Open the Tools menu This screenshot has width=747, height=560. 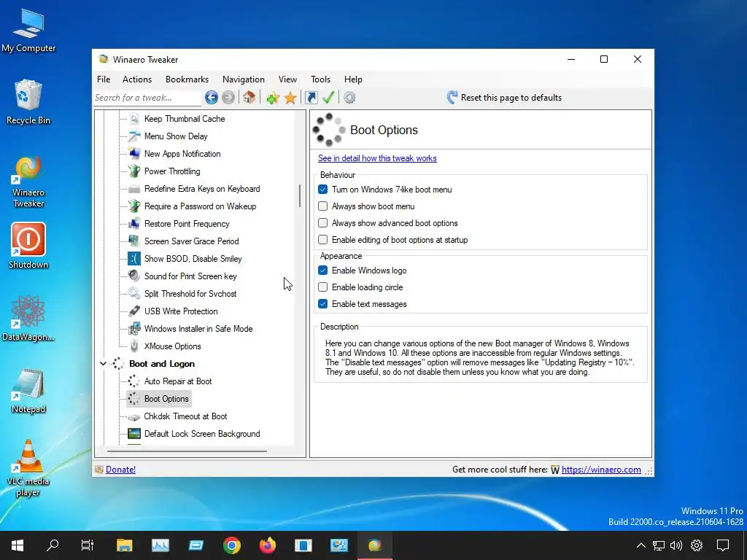(x=321, y=79)
